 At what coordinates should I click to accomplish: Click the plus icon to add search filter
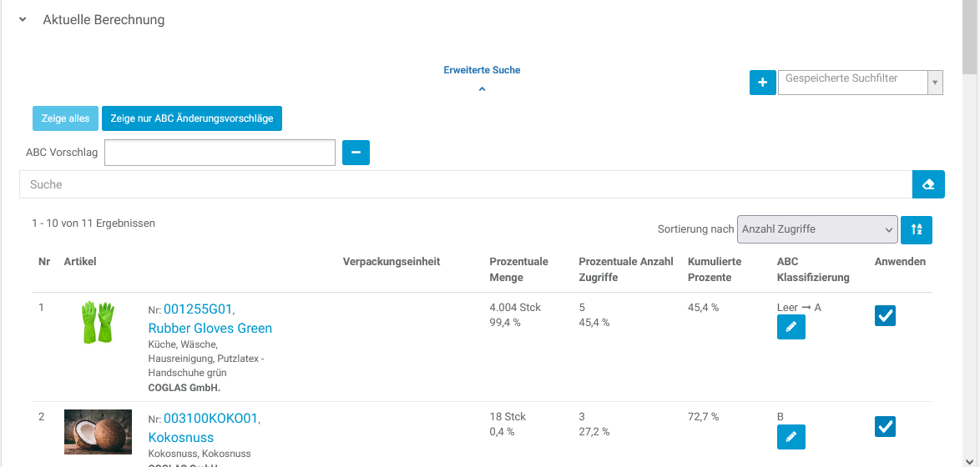(762, 83)
